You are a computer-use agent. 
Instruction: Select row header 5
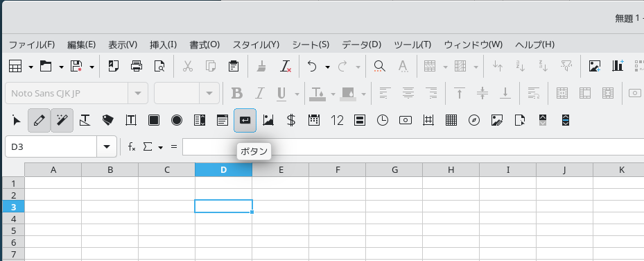click(x=14, y=230)
